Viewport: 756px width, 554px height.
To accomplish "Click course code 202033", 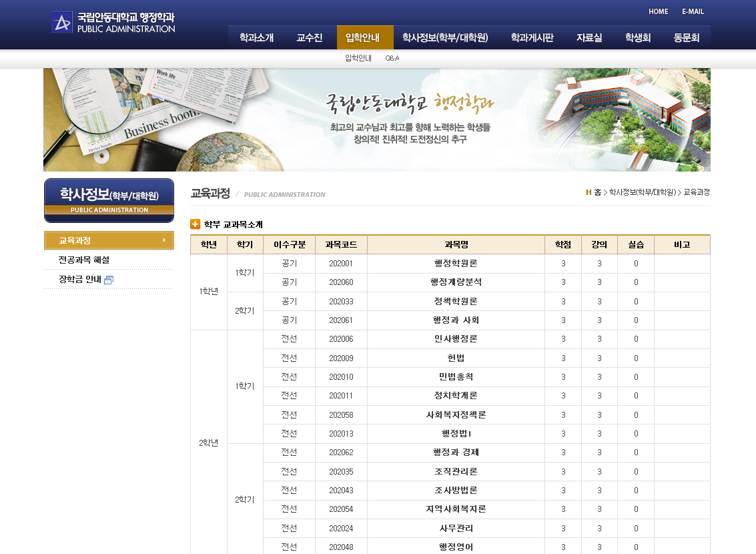I will pos(341,302).
